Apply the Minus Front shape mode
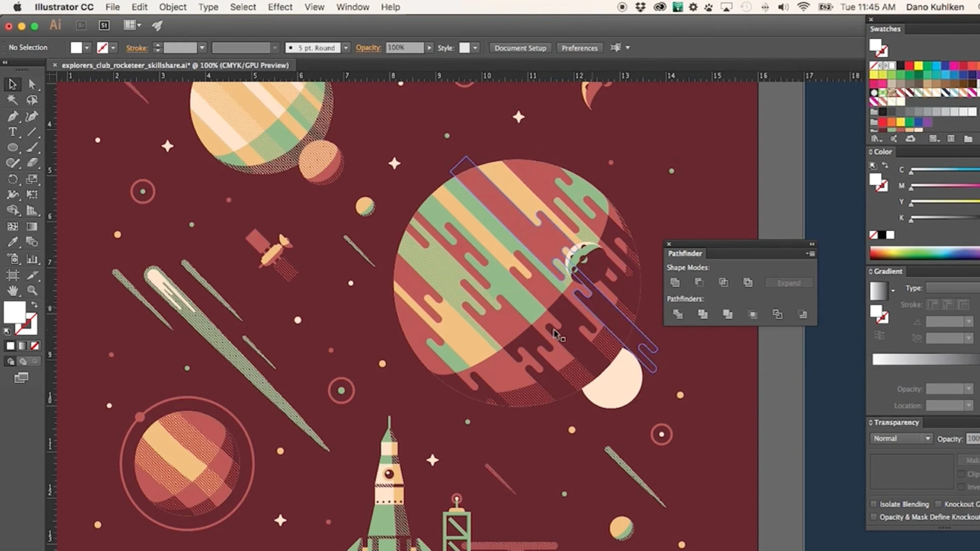 [x=699, y=282]
